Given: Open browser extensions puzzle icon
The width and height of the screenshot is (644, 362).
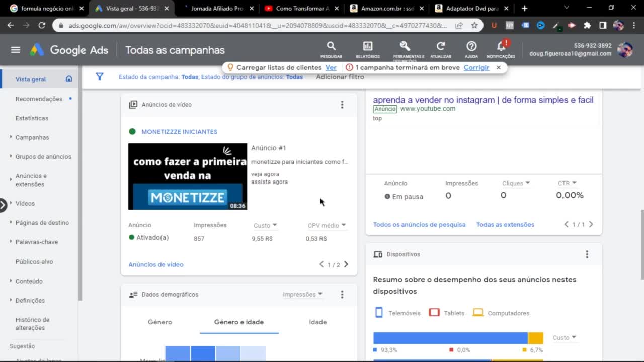Looking at the screenshot, I should [587, 25].
